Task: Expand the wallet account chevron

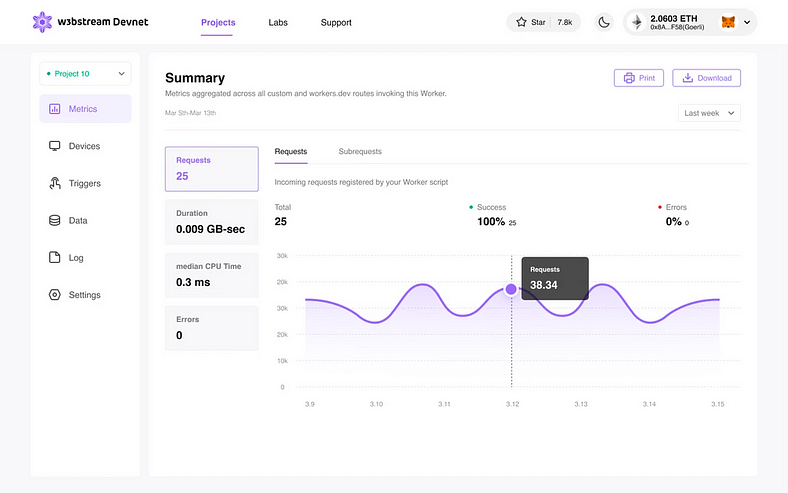Action: click(747, 22)
